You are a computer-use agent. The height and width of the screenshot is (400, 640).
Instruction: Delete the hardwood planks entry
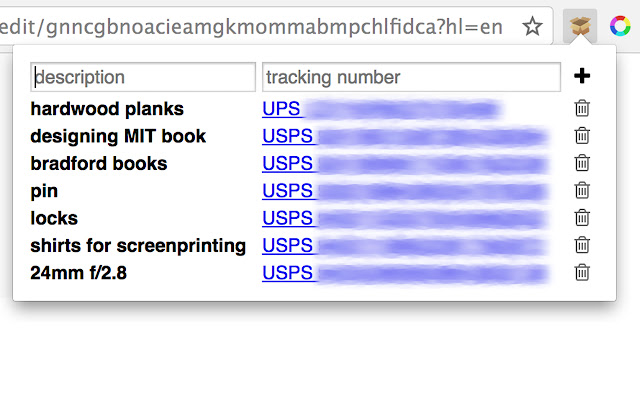(582, 108)
